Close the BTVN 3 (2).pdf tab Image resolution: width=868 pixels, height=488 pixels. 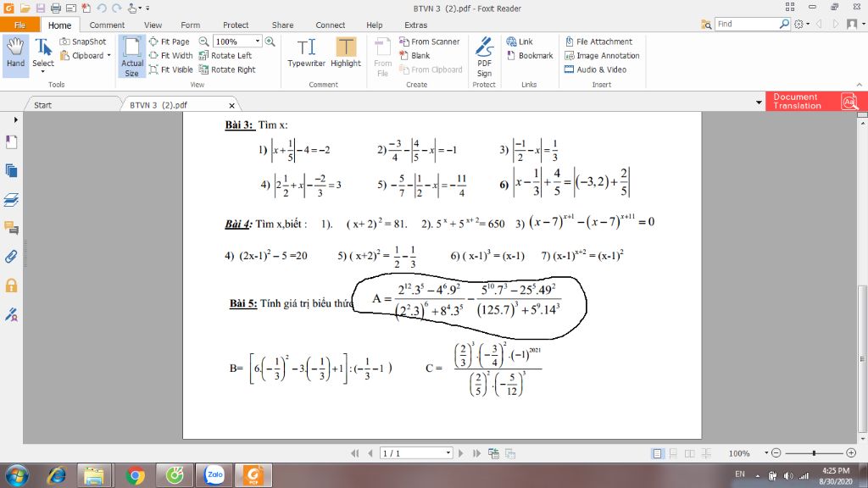(232, 105)
